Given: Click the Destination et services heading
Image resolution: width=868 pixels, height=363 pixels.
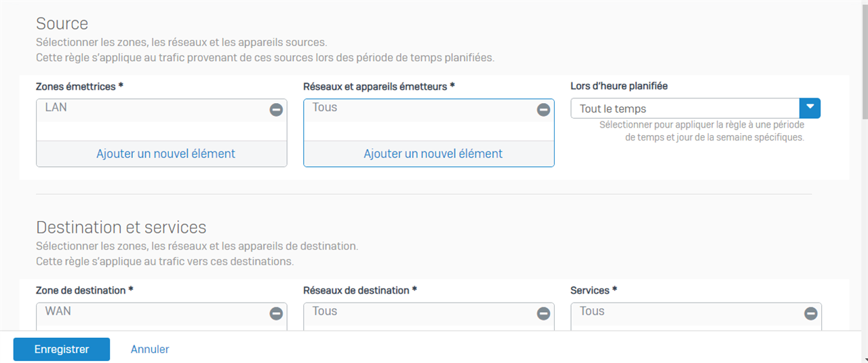Looking at the screenshot, I should tap(121, 227).
